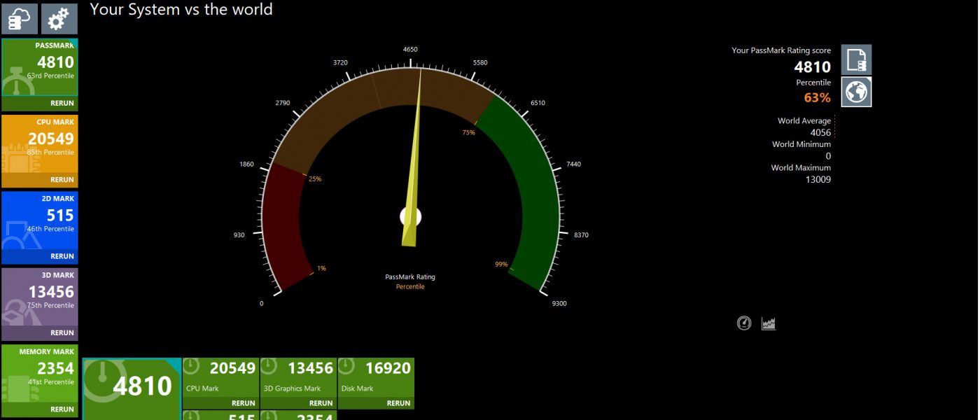The height and width of the screenshot is (420, 980).
Task: Click the 7440 gauge scale label
Action: (x=574, y=164)
